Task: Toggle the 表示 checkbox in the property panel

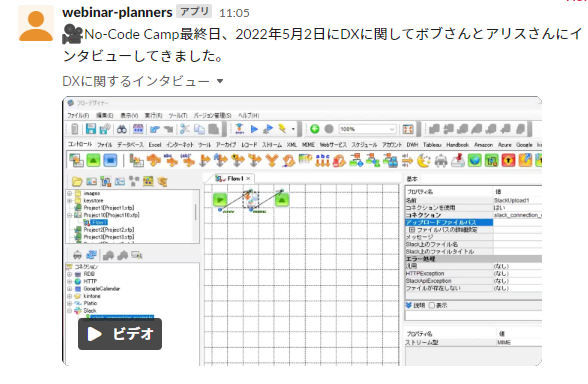Action: [x=432, y=306]
